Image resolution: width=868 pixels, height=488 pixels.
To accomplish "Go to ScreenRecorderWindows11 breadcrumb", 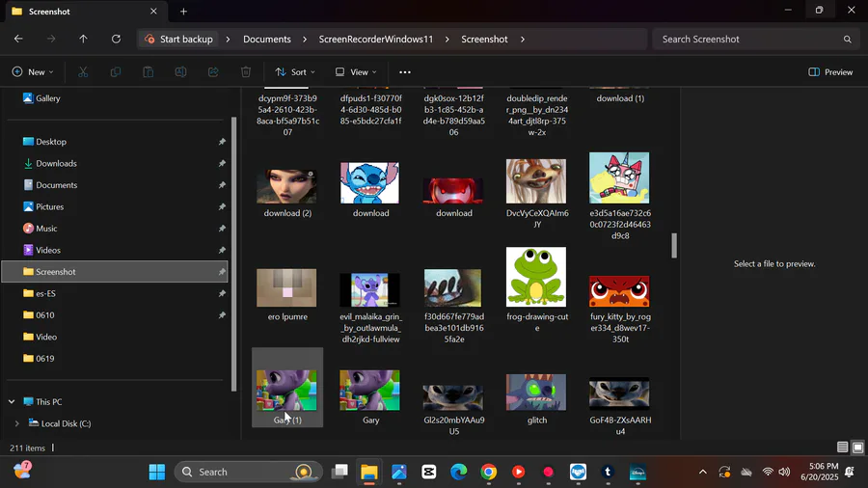I will tap(376, 40).
